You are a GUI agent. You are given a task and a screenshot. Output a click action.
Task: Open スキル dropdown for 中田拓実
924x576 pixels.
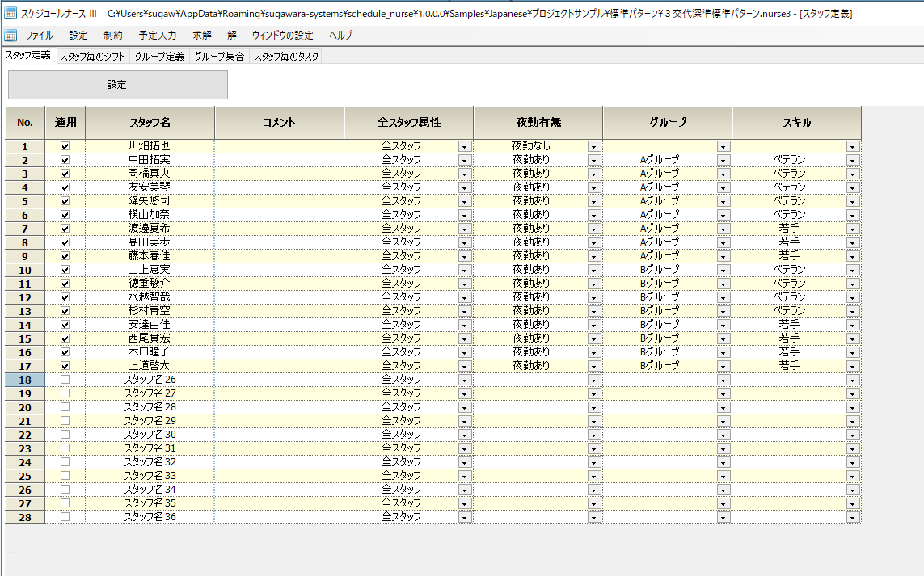tap(853, 160)
